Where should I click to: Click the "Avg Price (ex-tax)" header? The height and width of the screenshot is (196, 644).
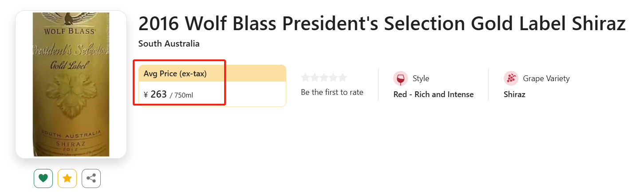tap(175, 74)
